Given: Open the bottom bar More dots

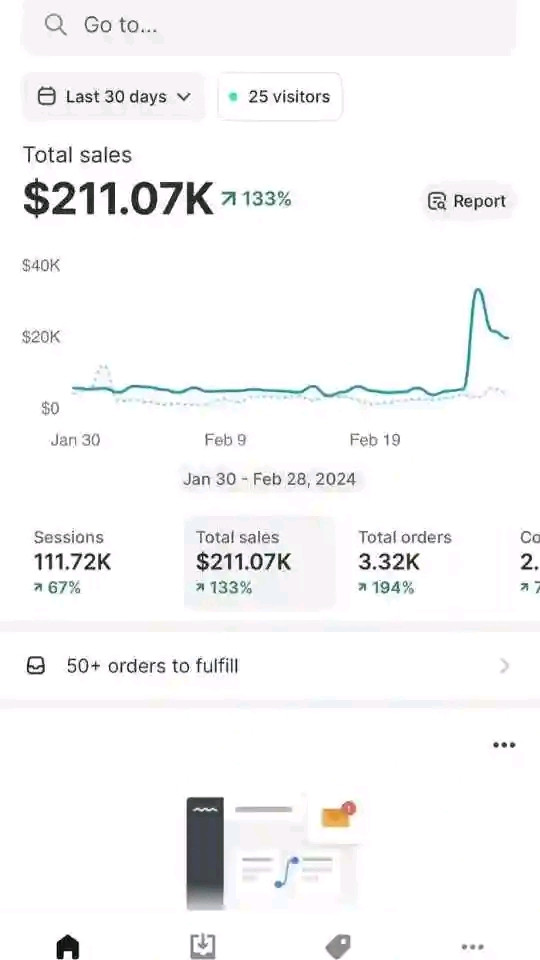Looking at the screenshot, I should 472,947.
